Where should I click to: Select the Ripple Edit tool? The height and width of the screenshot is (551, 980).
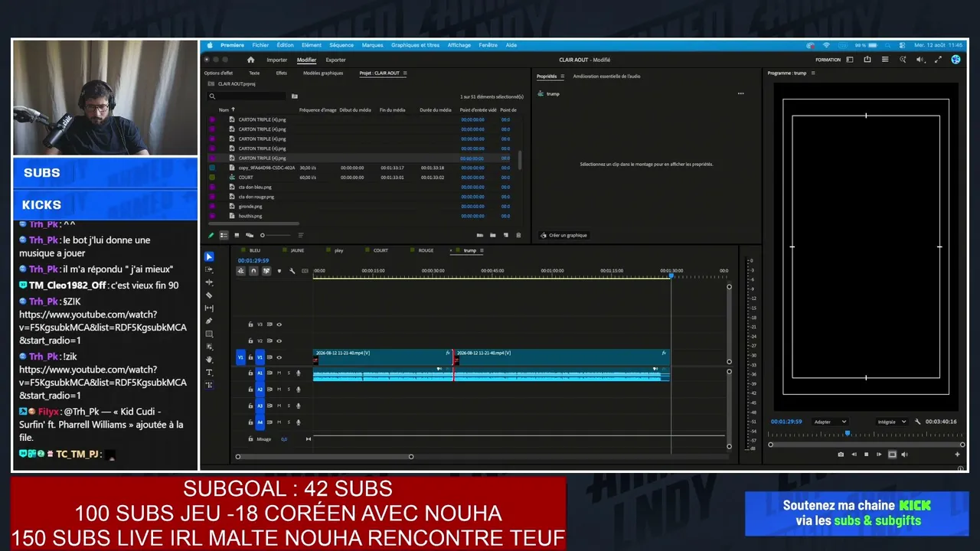(x=209, y=282)
